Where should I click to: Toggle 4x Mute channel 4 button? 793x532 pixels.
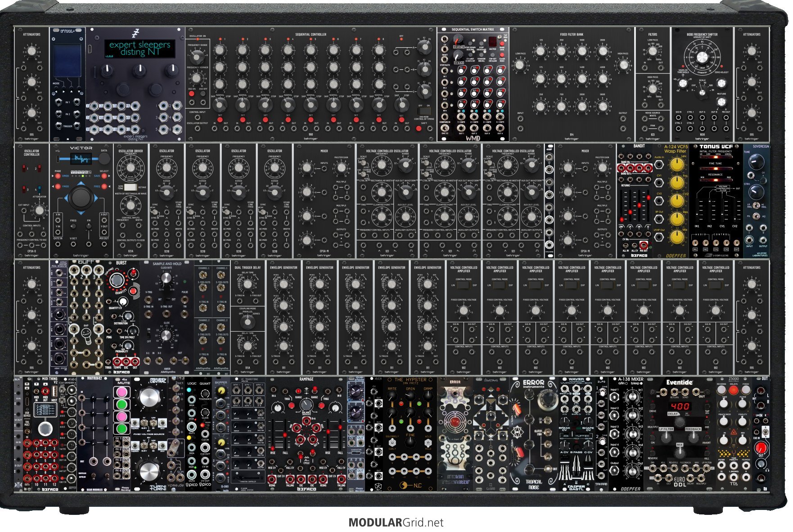121,428
